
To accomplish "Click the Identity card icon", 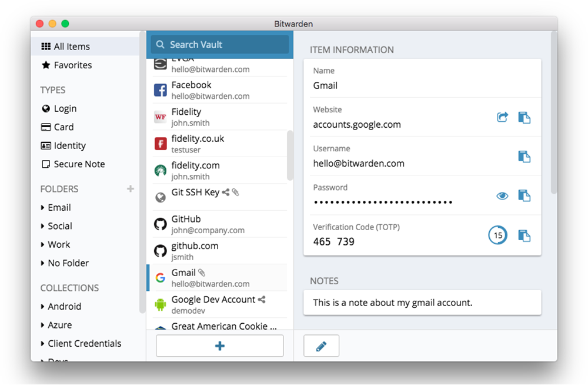I will pos(46,145).
